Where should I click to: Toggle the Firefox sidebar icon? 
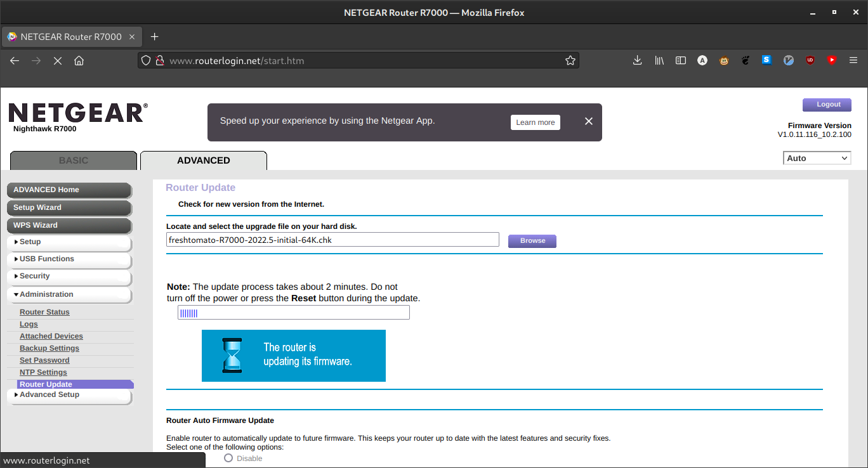[681, 60]
